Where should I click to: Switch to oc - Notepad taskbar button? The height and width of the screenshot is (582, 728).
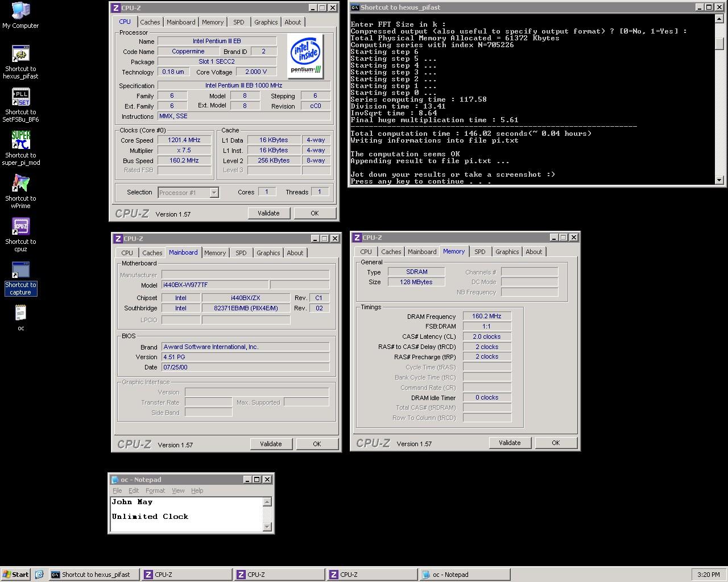coord(465,575)
